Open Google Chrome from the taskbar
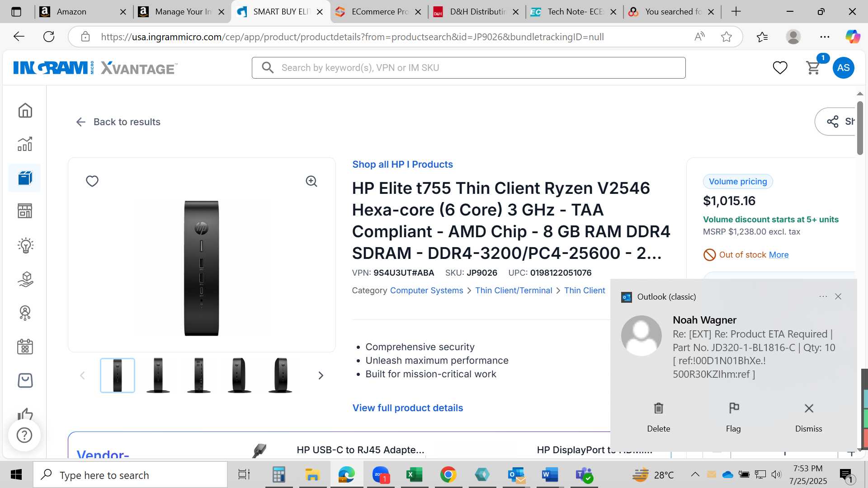This screenshot has height=488, width=868. coord(448,475)
